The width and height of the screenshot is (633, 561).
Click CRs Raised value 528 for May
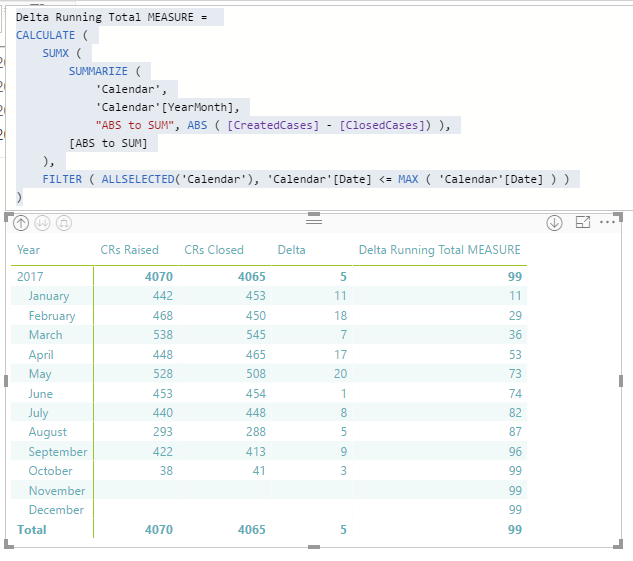163,374
